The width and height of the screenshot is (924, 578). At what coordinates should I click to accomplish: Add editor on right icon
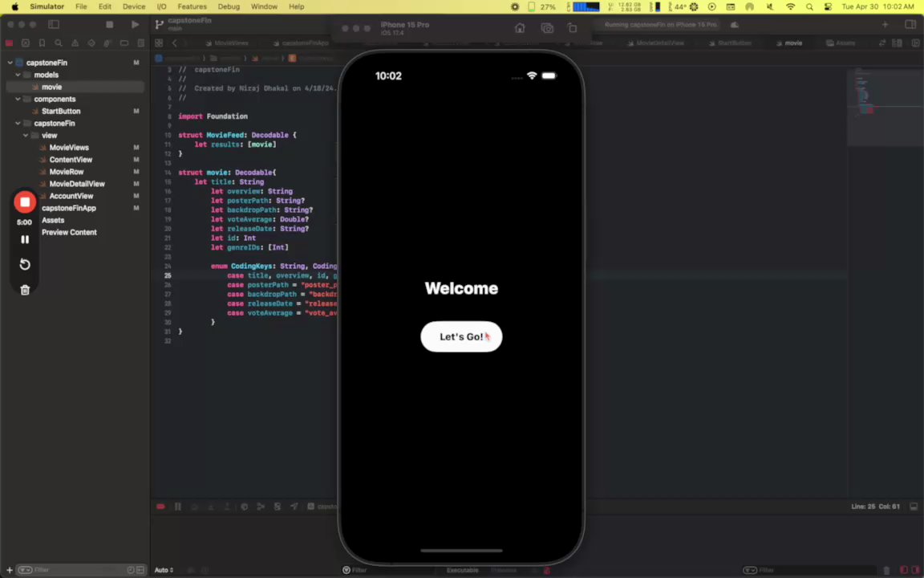click(x=915, y=43)
